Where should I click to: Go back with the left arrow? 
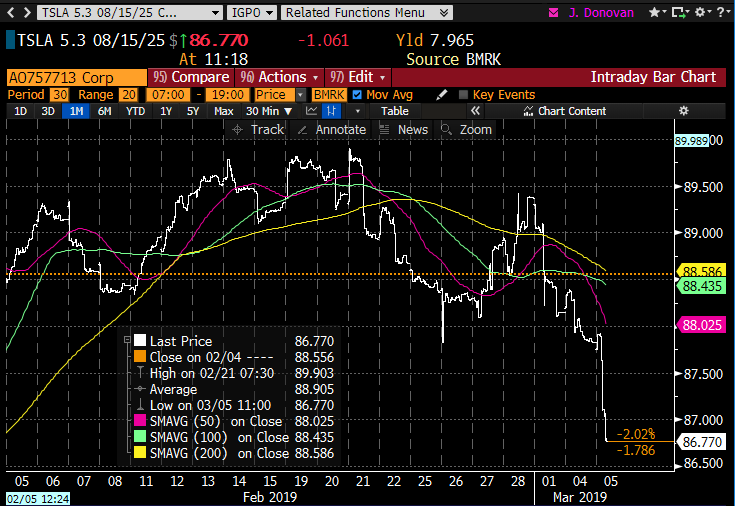click(x=11, y=12)
